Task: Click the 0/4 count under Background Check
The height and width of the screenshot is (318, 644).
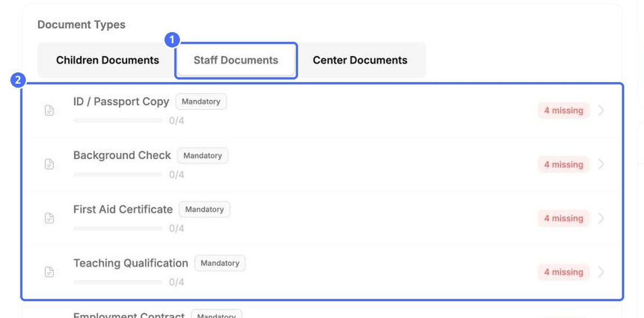Action: click(177, 175)
